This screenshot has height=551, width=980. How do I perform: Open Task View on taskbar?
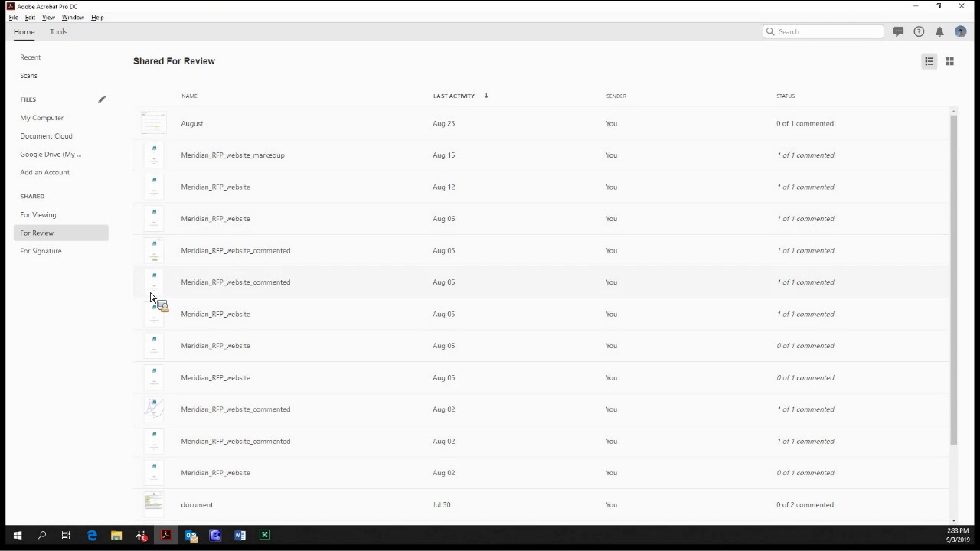(x=67, y=536)
